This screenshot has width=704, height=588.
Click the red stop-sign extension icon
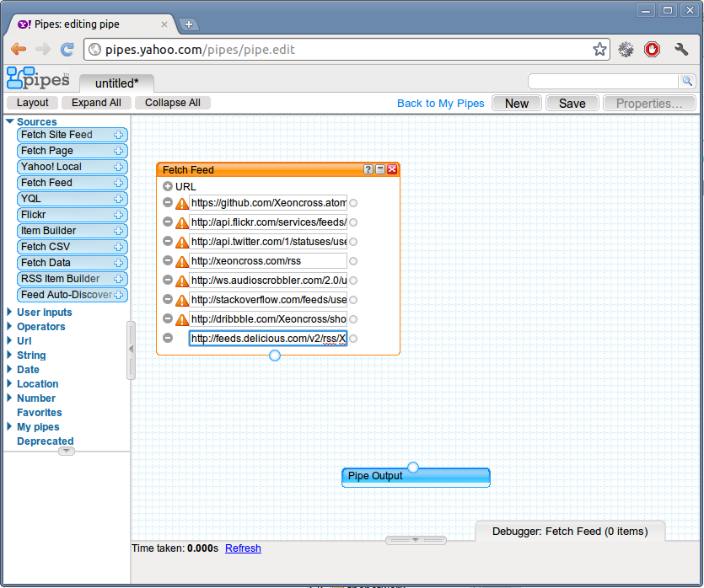pos(652,50)
